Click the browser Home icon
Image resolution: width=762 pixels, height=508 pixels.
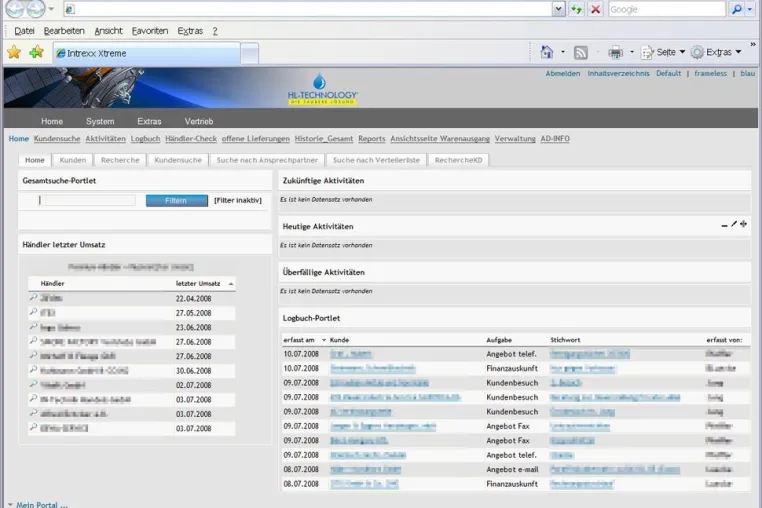pyautogui.click(x=547, y=52)
